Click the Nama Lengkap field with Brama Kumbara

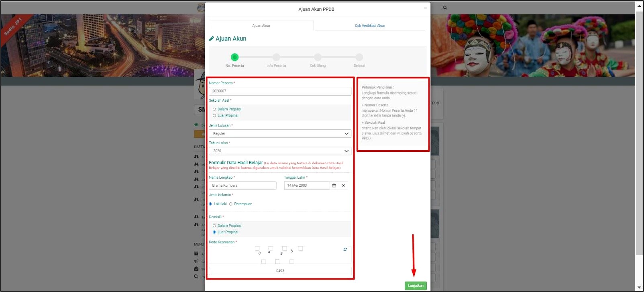point(243,186)
